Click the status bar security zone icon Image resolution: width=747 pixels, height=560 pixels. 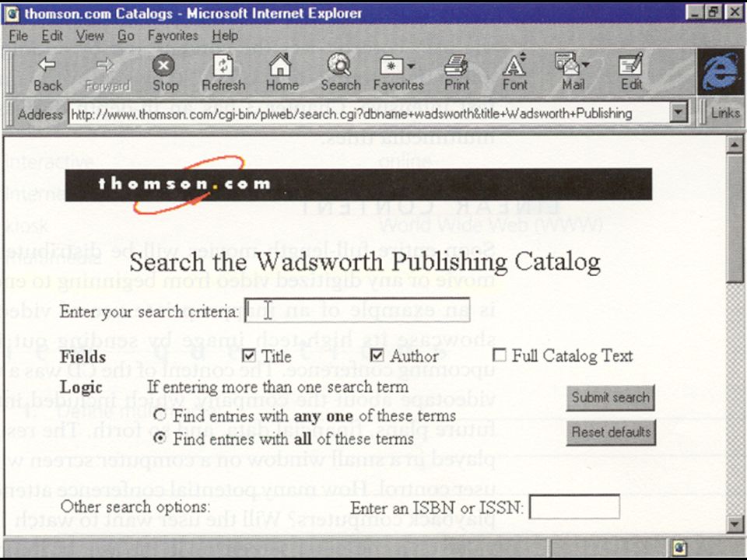click(x=681, y=548)
